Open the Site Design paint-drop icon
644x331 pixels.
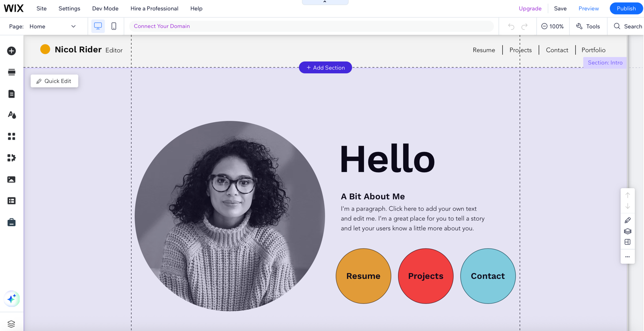pos(12,115)
